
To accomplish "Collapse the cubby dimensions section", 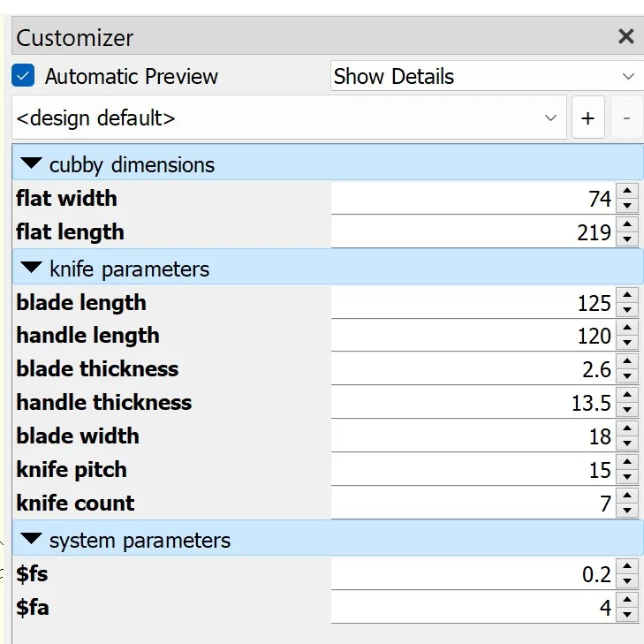I will pyautogui.click(x=32, y=164).
